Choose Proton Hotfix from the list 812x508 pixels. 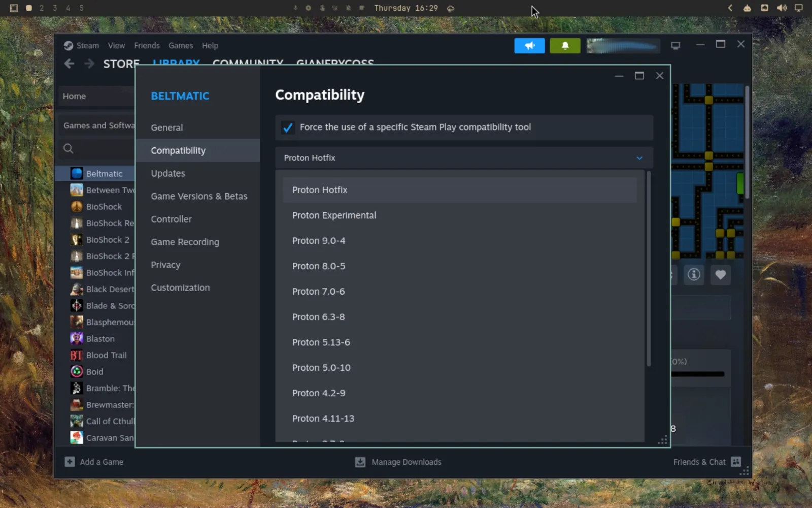pos(460,190)
